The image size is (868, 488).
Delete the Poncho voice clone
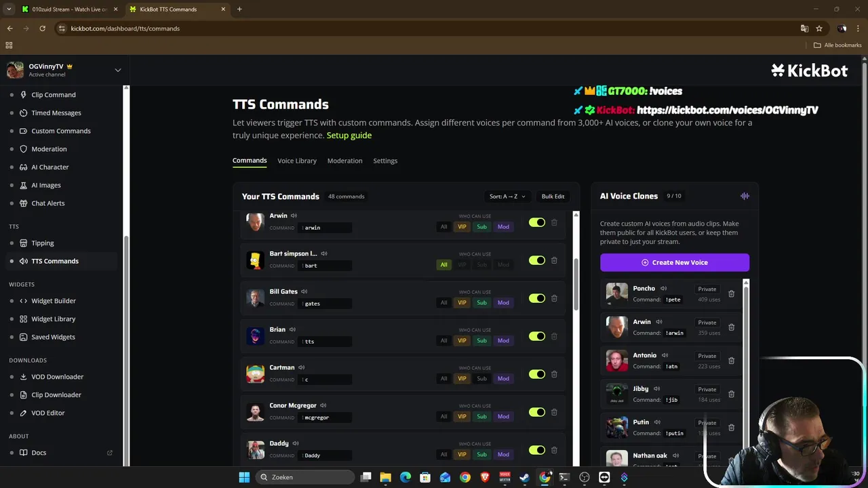click(731, 293)
